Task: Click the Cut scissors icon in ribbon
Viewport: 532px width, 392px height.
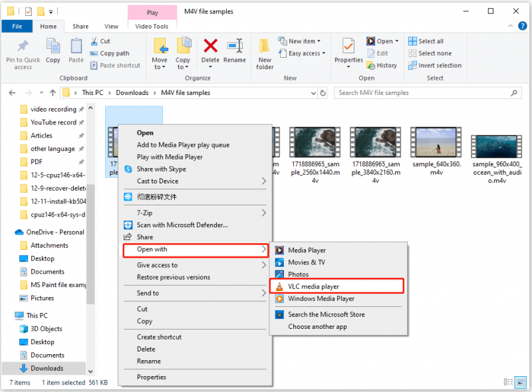Action: [x=94, y=41]
